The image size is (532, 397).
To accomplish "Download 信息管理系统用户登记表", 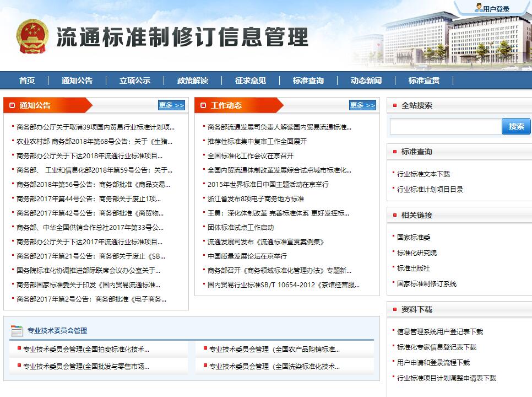I will click(439, 332).
